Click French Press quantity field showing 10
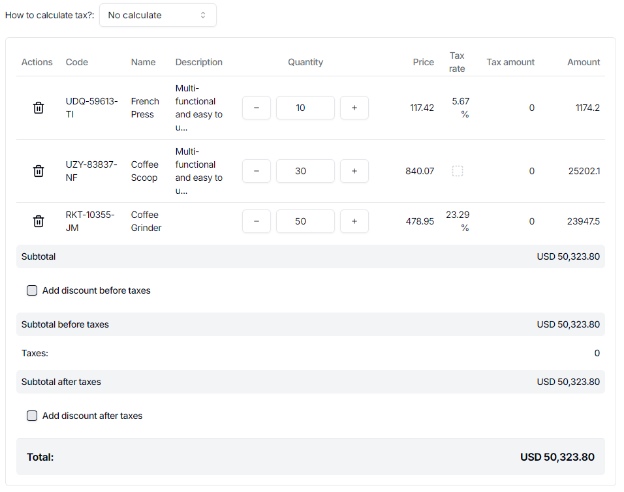Screen dimensions: 624x492 click(x=305, y=108)
